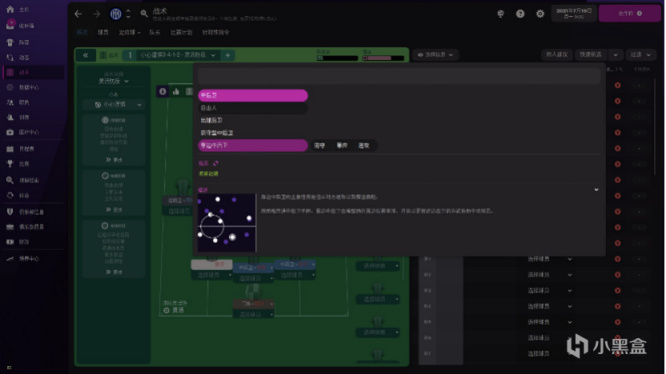Click the pink intensity progress bar

pyautogui.click(x=383, y=58)
